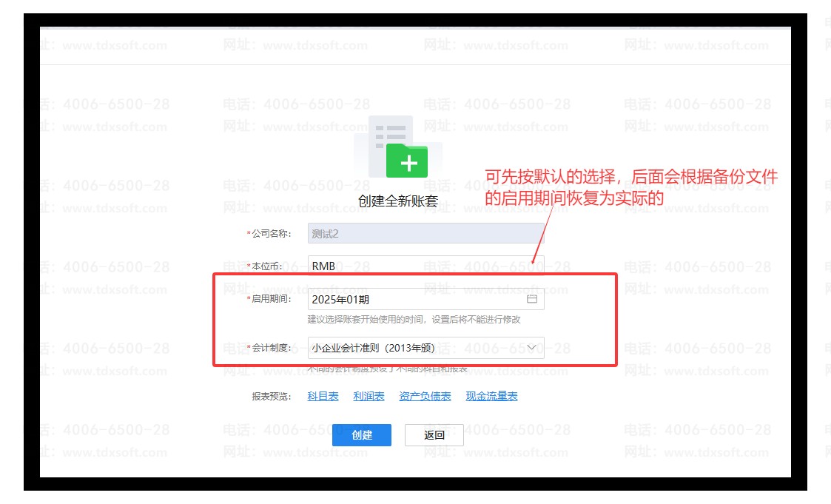Image resolution: width=831 pixels, height=504 pixels.
Task: Open the 资产负债表 report preview link
Action: [425, 396]
